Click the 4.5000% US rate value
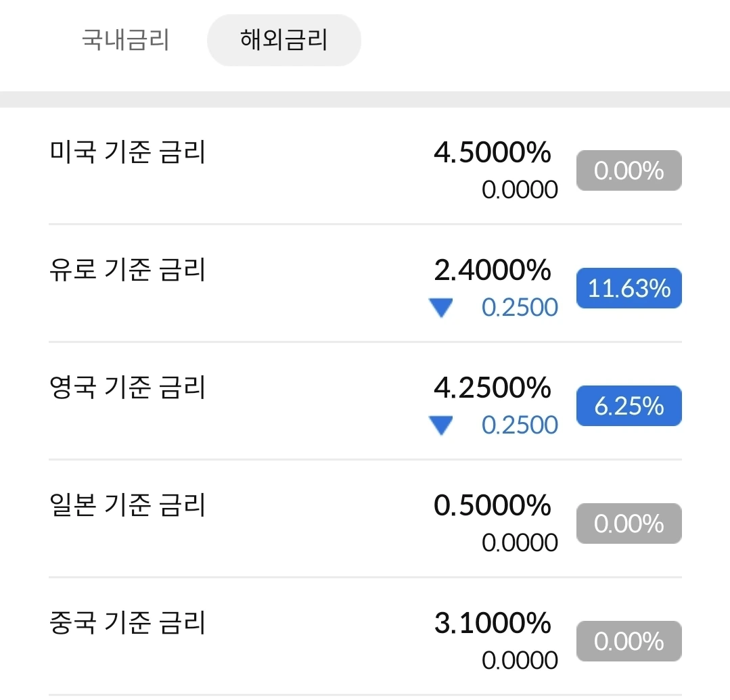 point(492,153)
